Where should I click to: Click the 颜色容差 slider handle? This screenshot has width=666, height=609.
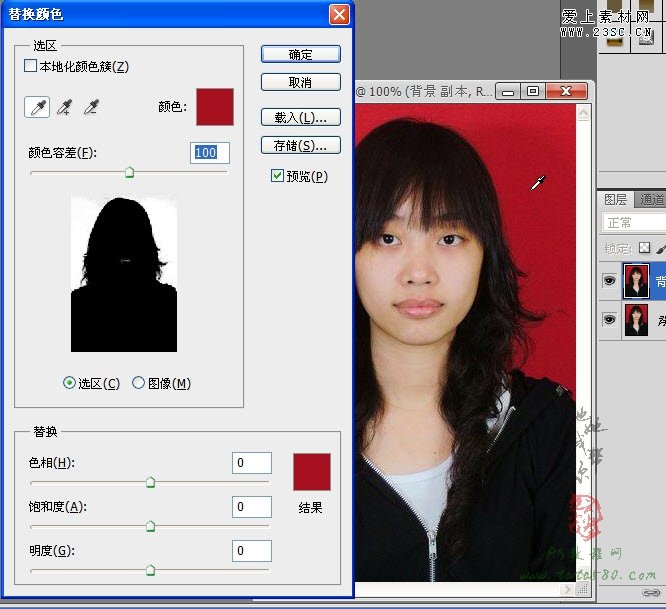[129, 173]
